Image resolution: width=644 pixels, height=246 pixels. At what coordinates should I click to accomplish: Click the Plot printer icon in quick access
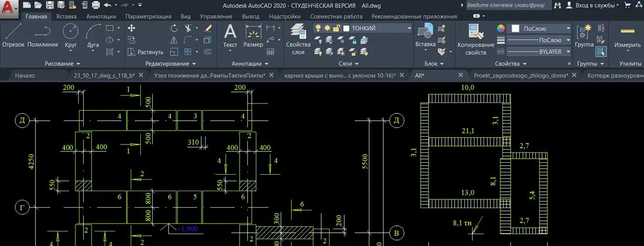[96, 5]
